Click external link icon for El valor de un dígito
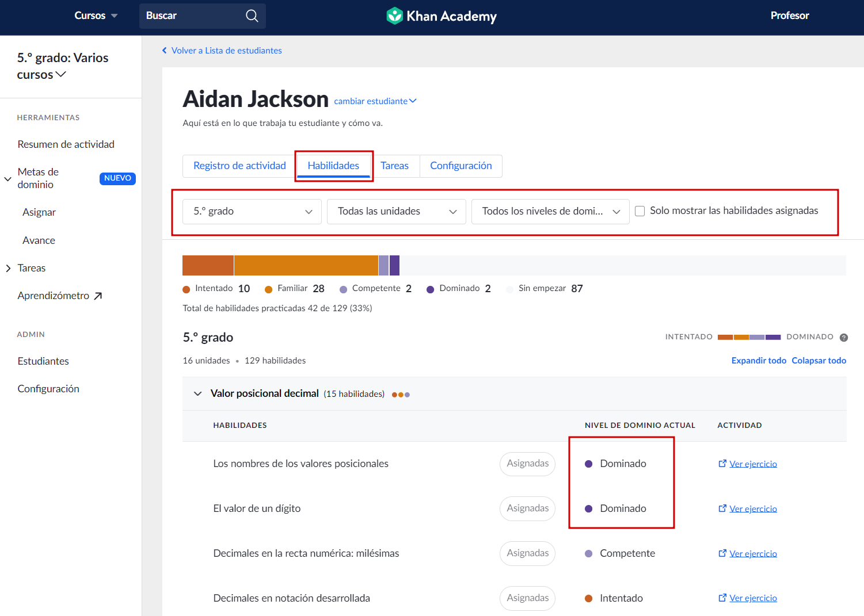Viewport: 864px width, 616px height. tap(722, 508)
